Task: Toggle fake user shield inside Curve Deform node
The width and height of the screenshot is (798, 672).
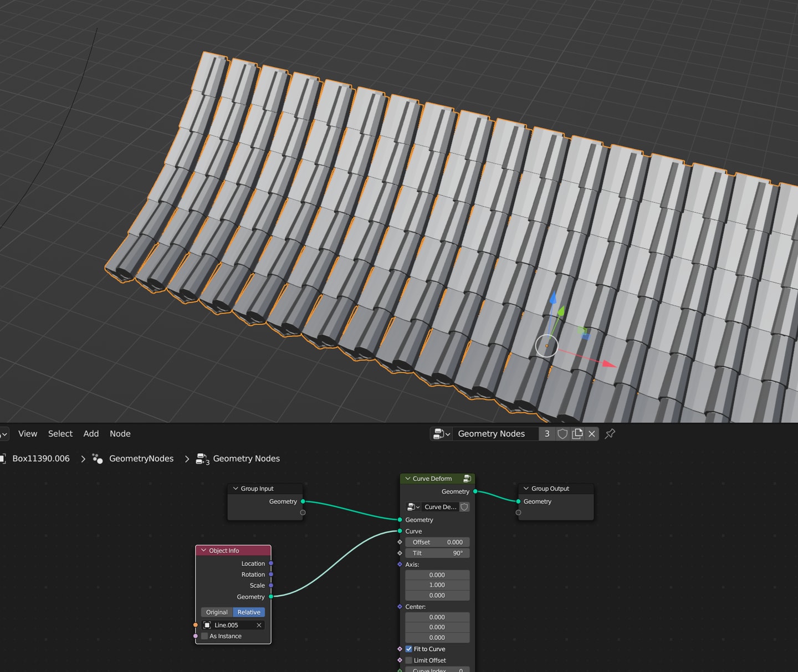Action: tap(464, 507)
